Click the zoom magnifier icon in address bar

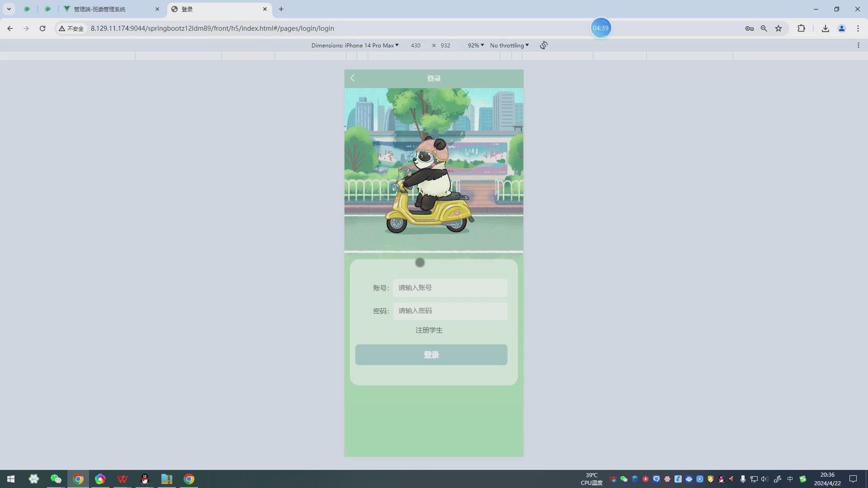click(764, 28)
